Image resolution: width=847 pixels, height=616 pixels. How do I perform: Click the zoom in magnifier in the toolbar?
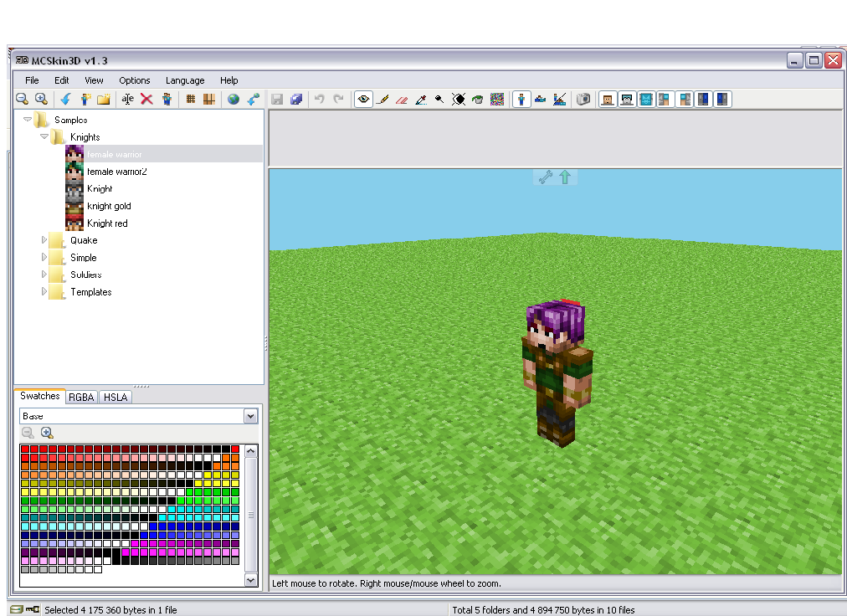coord(41,99)
